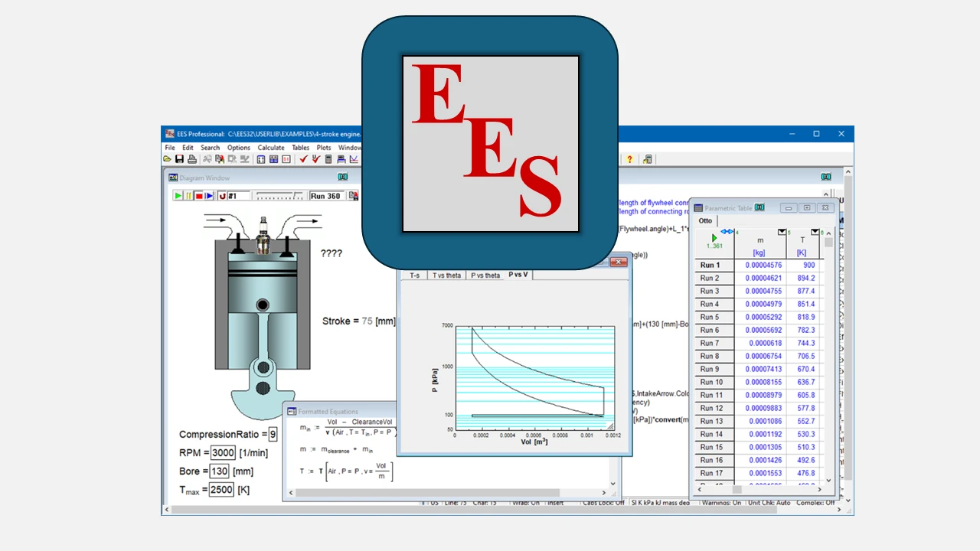This screenshot has width=980, height=551.
Task: Open the Calculate menu
Action: click(270, 148)
